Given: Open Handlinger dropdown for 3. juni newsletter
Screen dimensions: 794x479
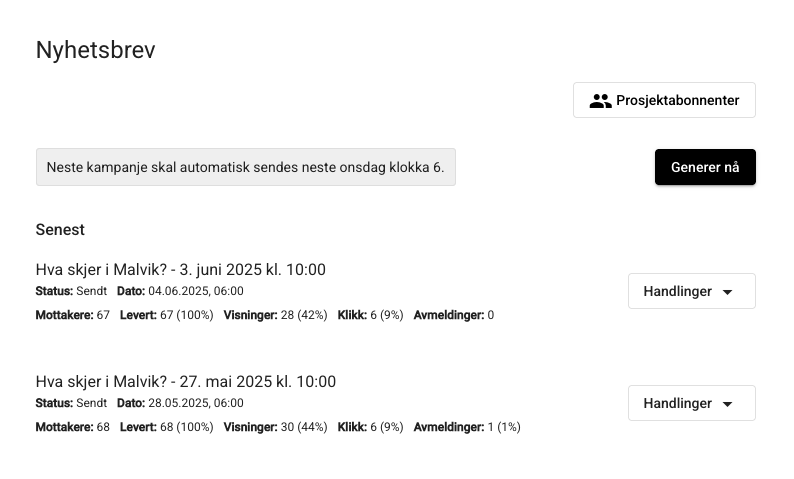Looking at the screenshot, I should point(692,291).
